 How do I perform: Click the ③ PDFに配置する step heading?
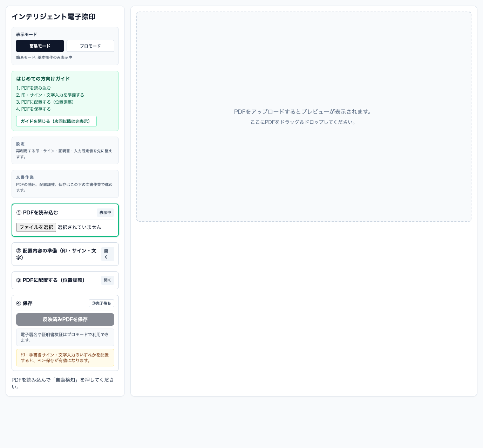50,280
